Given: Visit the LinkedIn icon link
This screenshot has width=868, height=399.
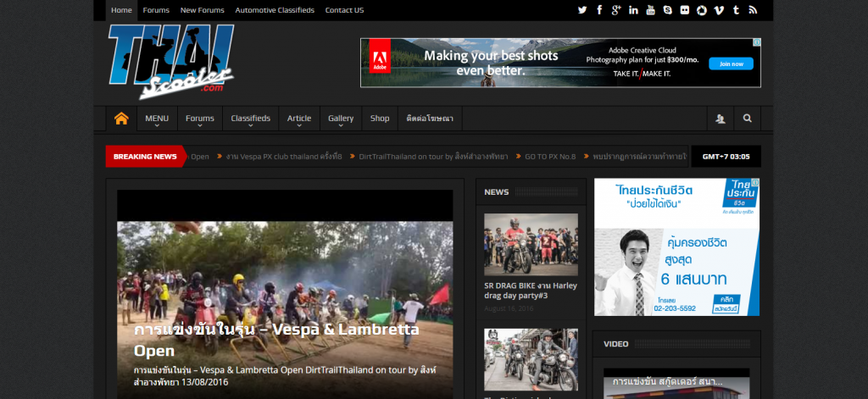Looking at the screenshot, I should [633, 10].
